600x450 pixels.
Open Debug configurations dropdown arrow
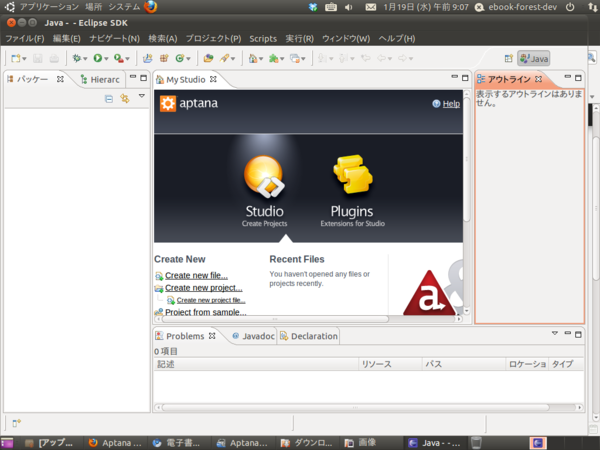(85, 59)
